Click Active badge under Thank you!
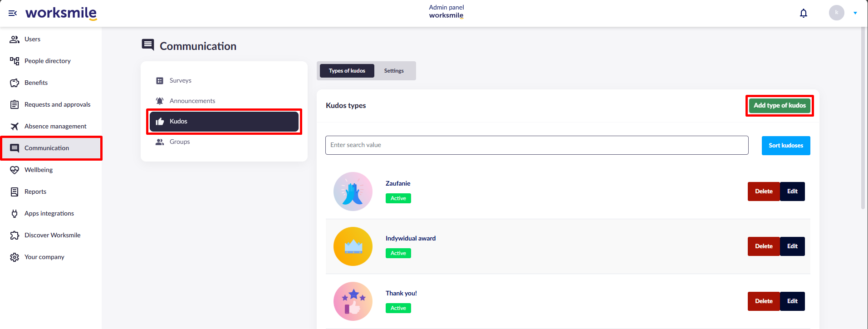The width and height of the screenshot is (868, 329). (x=398, y=308)
